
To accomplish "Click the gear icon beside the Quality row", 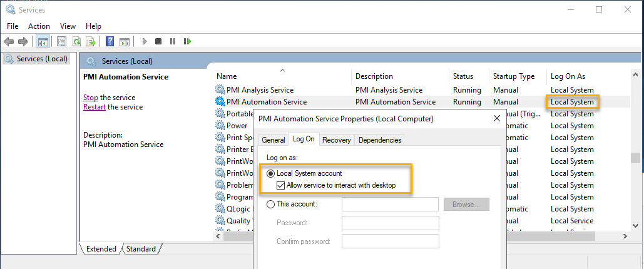I will point(220,221).
